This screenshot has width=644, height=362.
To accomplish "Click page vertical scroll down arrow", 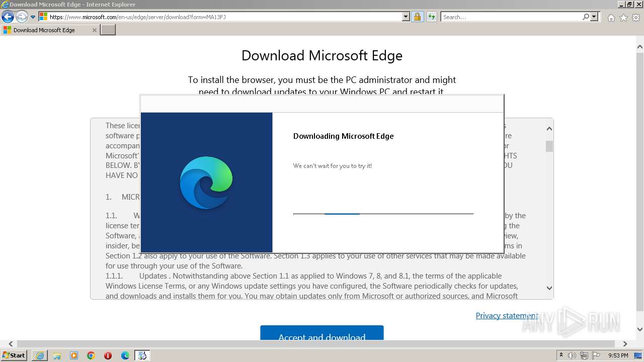I will [640, 329].
